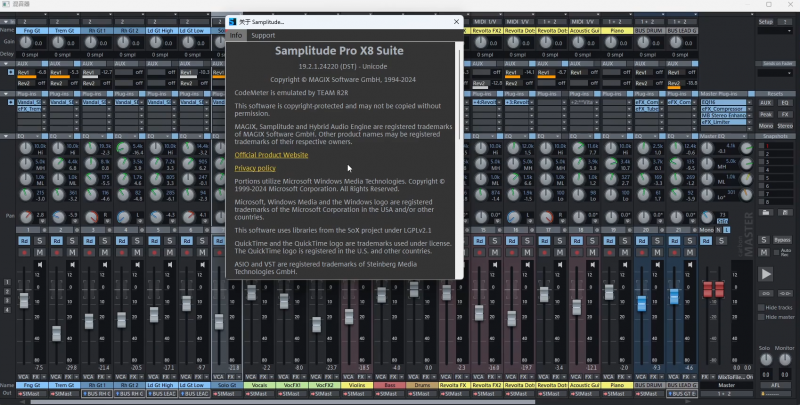This screenshot has width=800, height=405.
Task: Toggle Rd automation on Rh Gt 1
Action: pos(89,241)
